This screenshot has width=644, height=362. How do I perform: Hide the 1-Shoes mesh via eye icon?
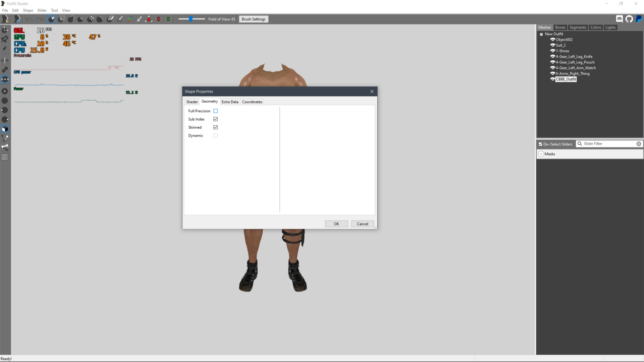(x=552, y=51)
